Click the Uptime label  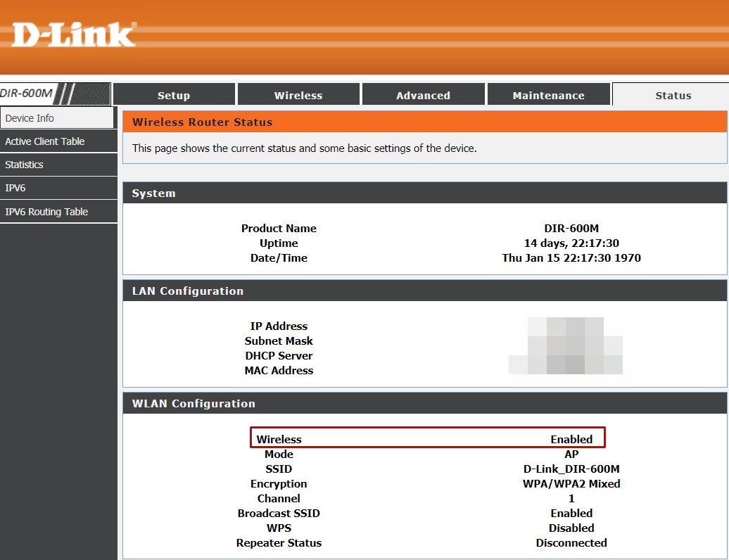(279, 243)
